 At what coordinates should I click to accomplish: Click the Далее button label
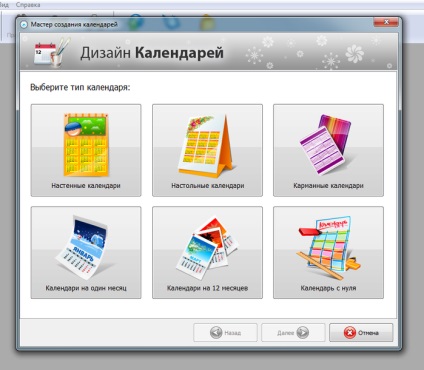click(x=286, y=333)
